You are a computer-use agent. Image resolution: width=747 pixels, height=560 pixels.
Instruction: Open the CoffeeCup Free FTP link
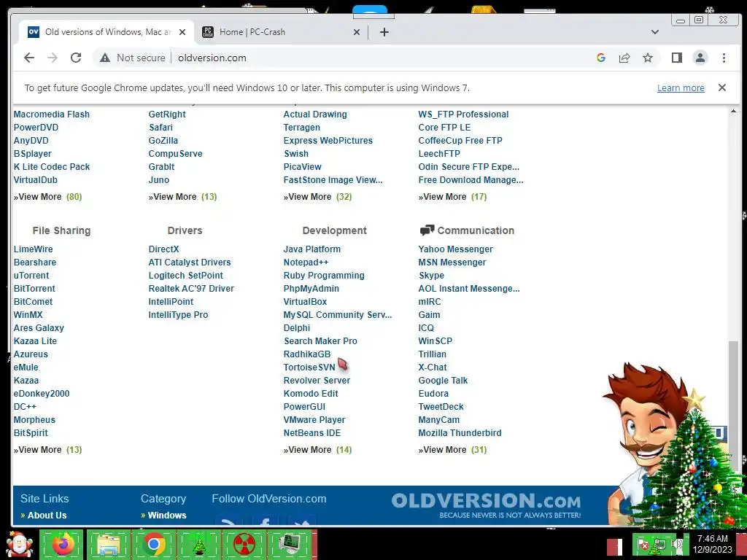[x=460, y=141]
